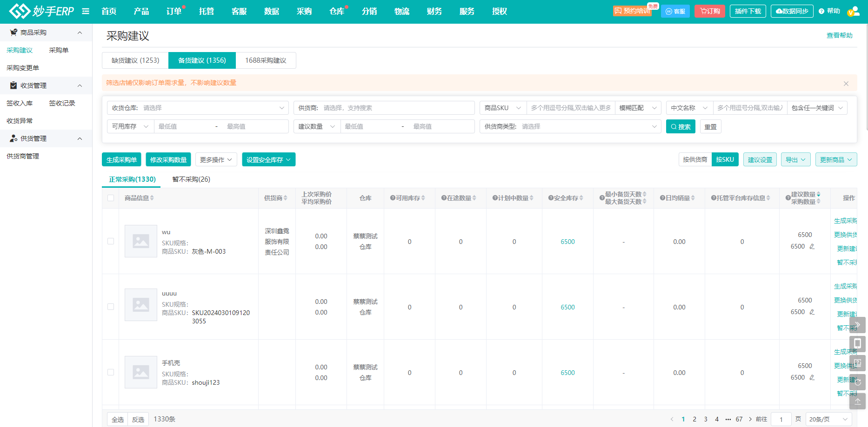
Task: Edit purchase quantity for SKU2024030109120 row
Action: click(812, 312)
